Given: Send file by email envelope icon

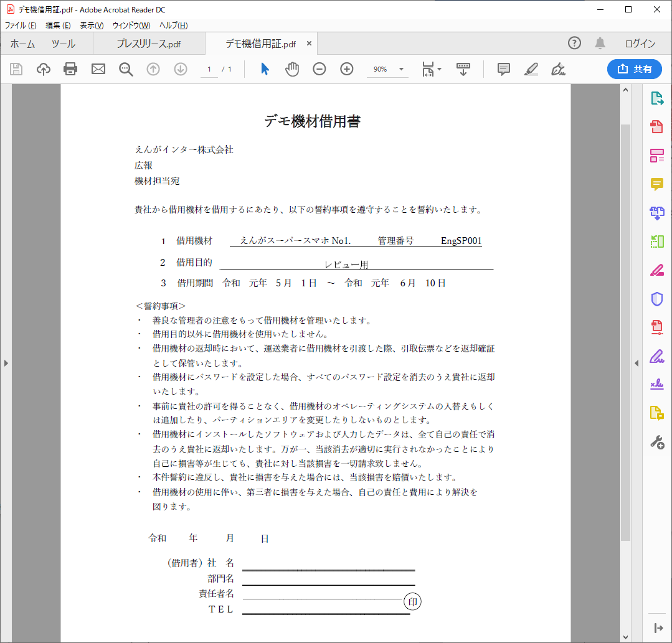Looking at the screenshot, I should tap(98, 69).
